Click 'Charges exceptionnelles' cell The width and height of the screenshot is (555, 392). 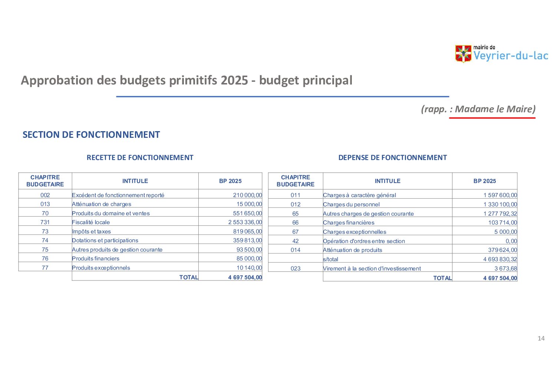[x=354, y=232]
